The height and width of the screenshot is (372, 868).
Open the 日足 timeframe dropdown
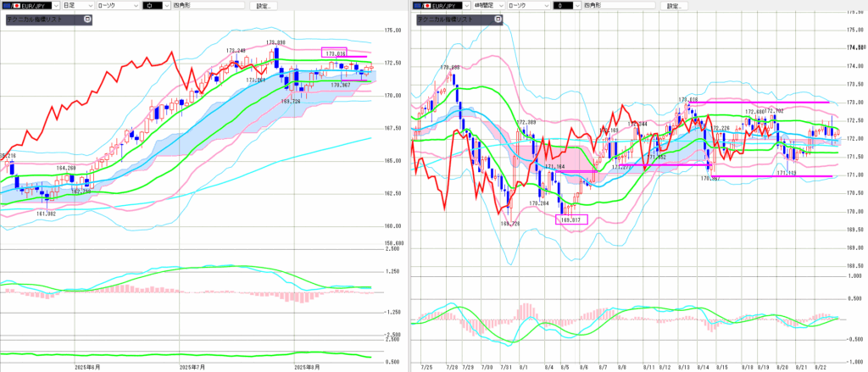pyautogui.click(x=78, y=6)
